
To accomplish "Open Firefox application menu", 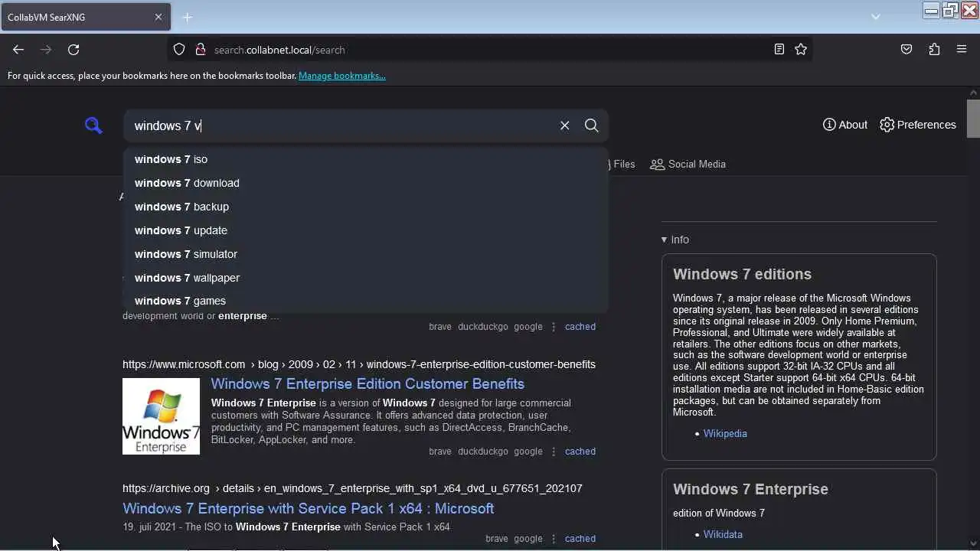I will (962, 50).
